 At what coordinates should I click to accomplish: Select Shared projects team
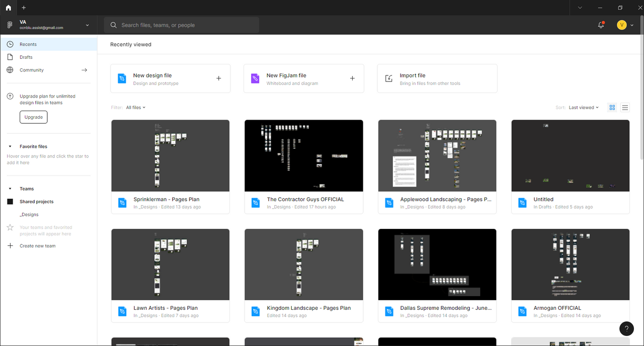click(x=36, y=202)
